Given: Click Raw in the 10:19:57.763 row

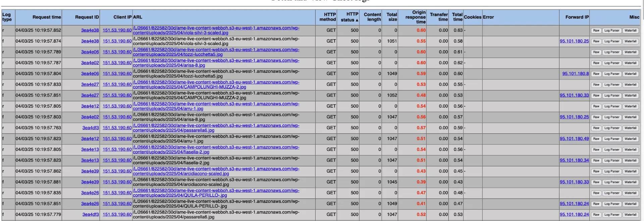Looking at the screenshot, I should click(x=596, y=128).
